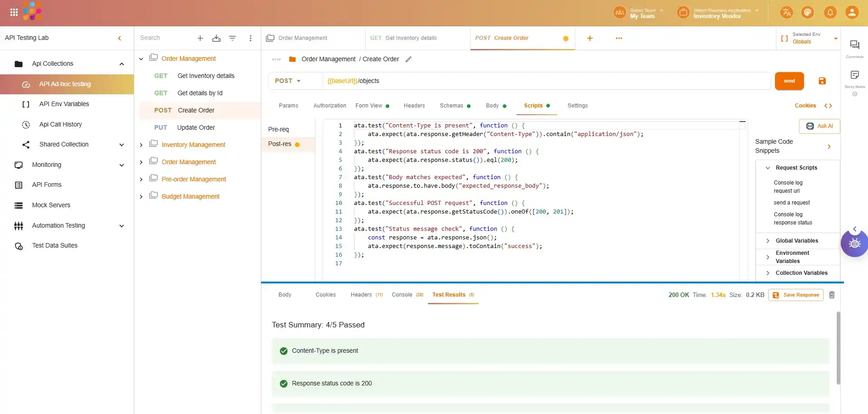Open the Comments panel icon
This screenshot has height=414, width=868.
tap(854, 45)
